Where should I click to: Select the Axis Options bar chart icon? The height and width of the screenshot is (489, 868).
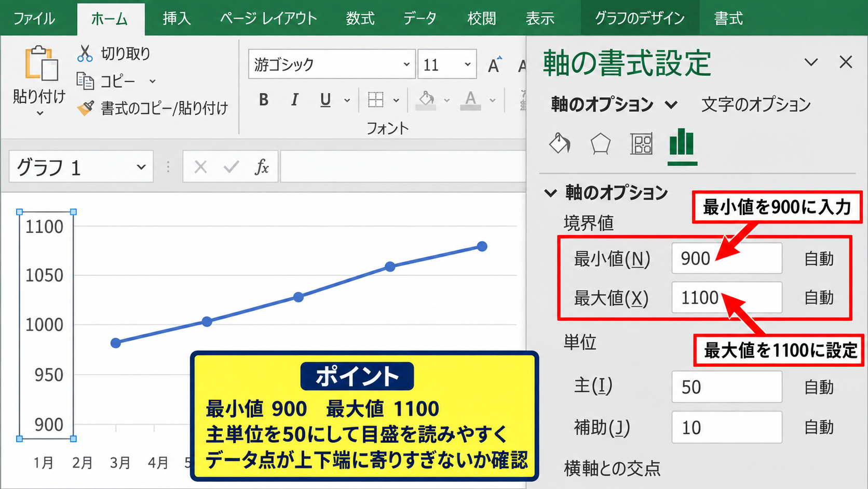(x=682, y=142)
